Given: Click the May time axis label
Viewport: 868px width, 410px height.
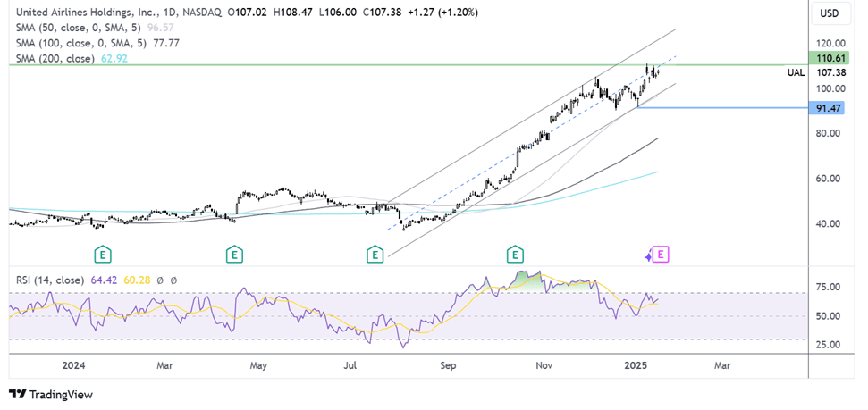Looking at the screenshot, I should [x=259, y=365].
